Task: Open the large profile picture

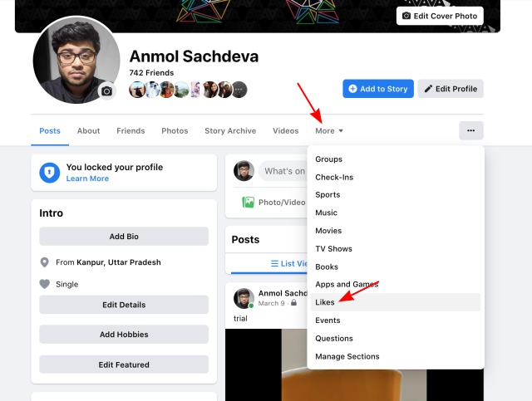Action: 76,60
